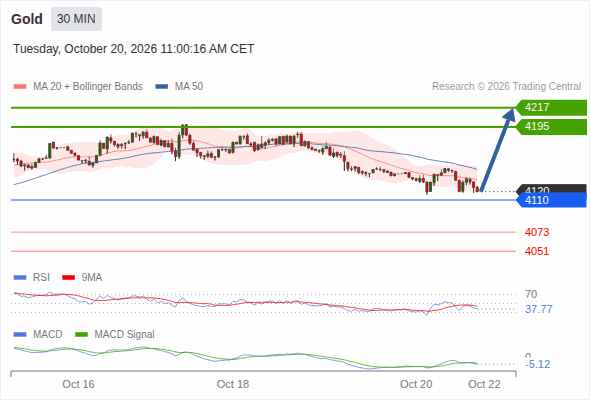The image size is (590, 400).
Task: Click the Gold chart title
Action: tap(27, 19)
